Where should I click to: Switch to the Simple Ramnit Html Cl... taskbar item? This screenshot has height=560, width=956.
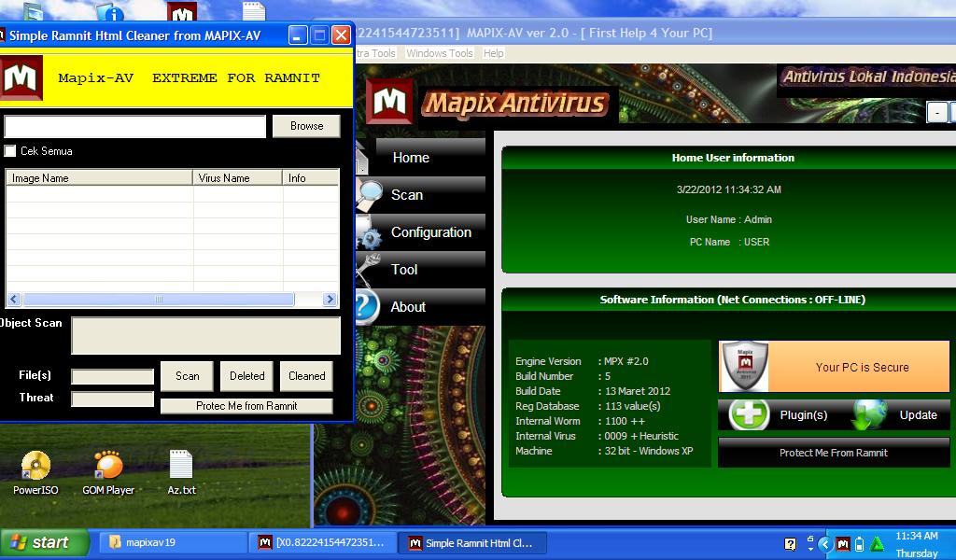point(473,542)
